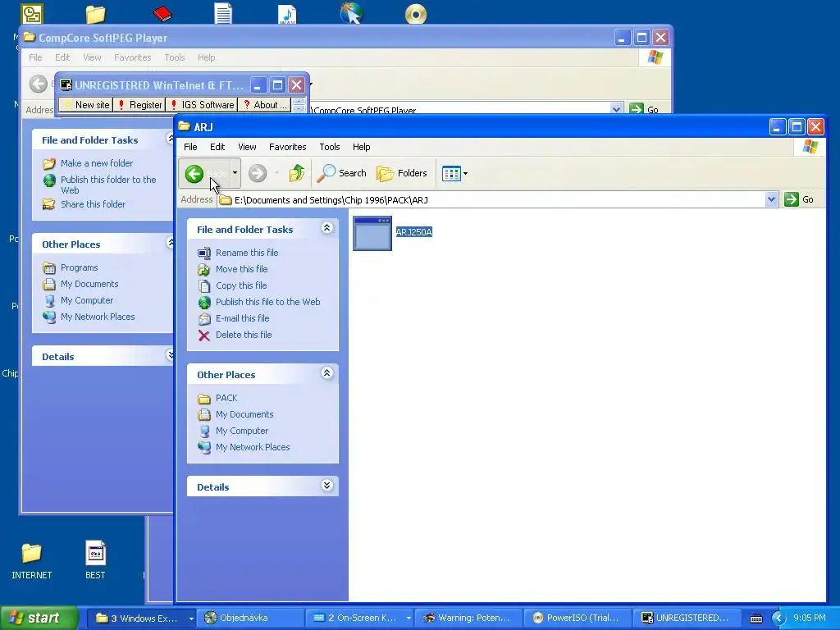Select the red book desktop icon
Screen dimensions: 840x630
pyautogui.click(x=162, y=13)
